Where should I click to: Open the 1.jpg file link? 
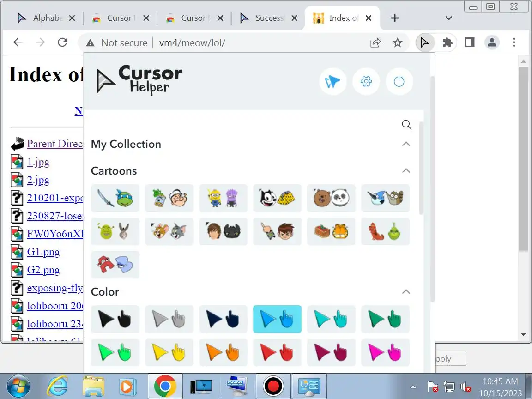tap(38, 162)
